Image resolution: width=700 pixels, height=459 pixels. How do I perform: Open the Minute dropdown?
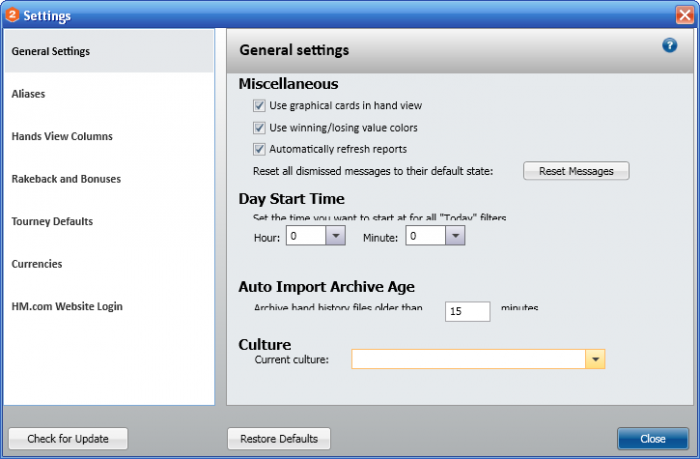coord(455,236)
